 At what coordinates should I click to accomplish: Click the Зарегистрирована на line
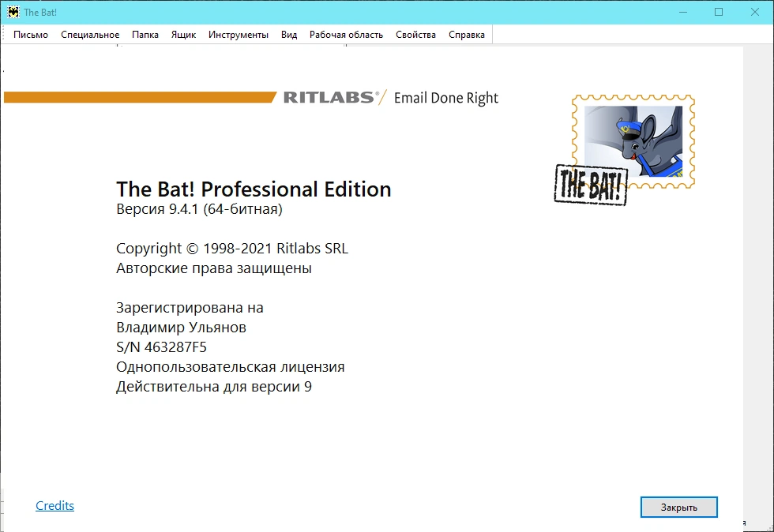point(190,308)
